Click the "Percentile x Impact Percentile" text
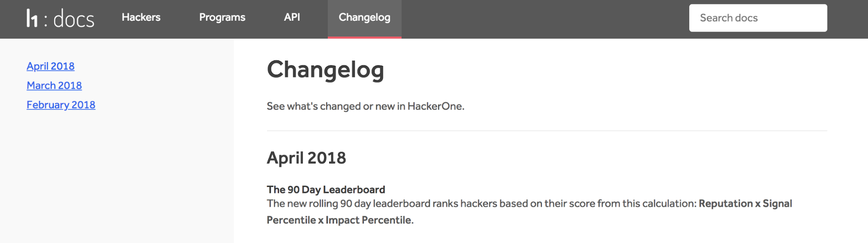The width and height of the screenshot is (868, 243). tap(340, 220)
